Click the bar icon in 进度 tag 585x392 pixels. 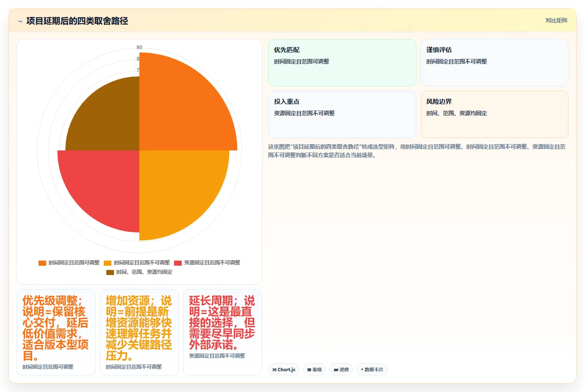point(336,370)
